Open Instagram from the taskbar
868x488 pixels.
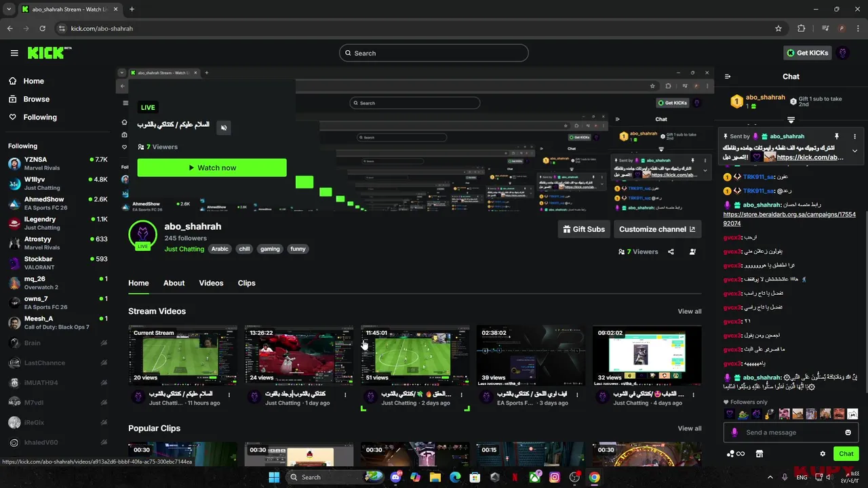555,477
